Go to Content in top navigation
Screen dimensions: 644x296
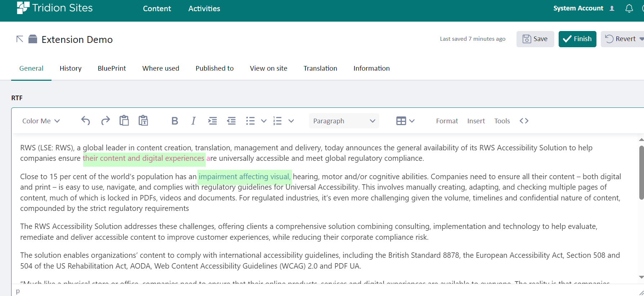(157, 9)
